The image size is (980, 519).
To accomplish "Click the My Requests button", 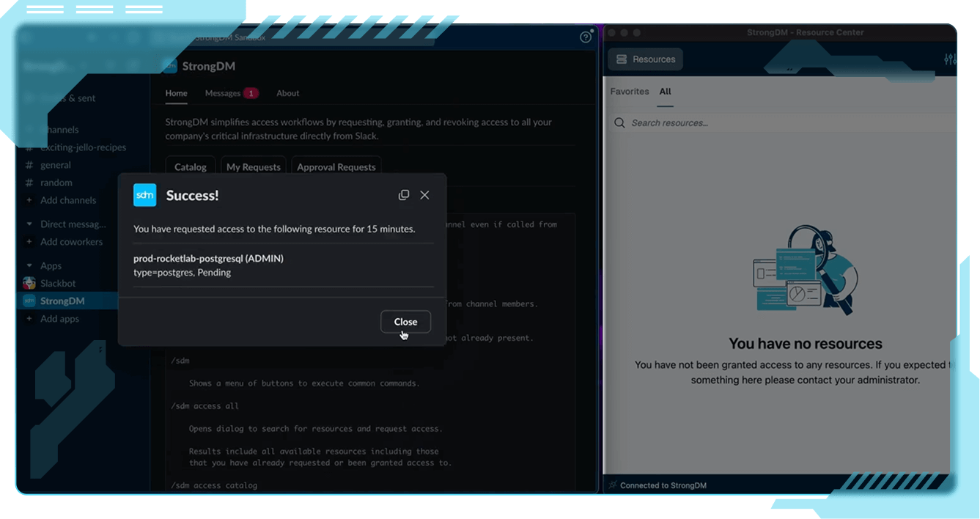I will click(253, 167).
